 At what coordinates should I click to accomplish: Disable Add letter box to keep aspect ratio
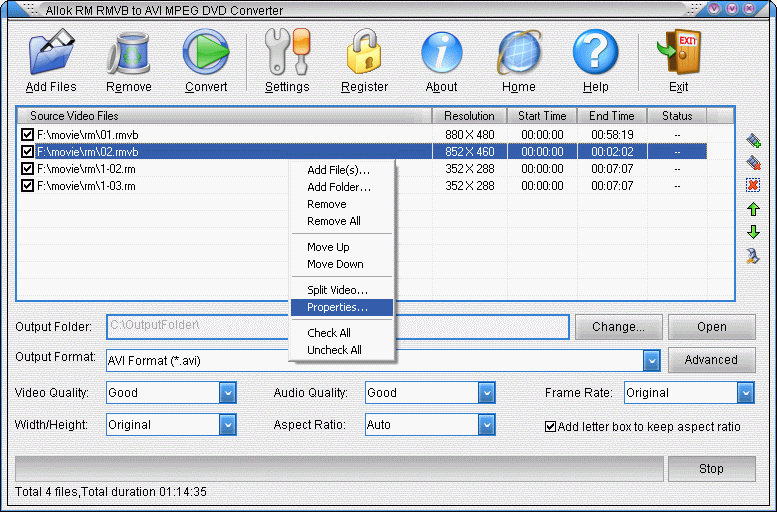coord(550,426)
